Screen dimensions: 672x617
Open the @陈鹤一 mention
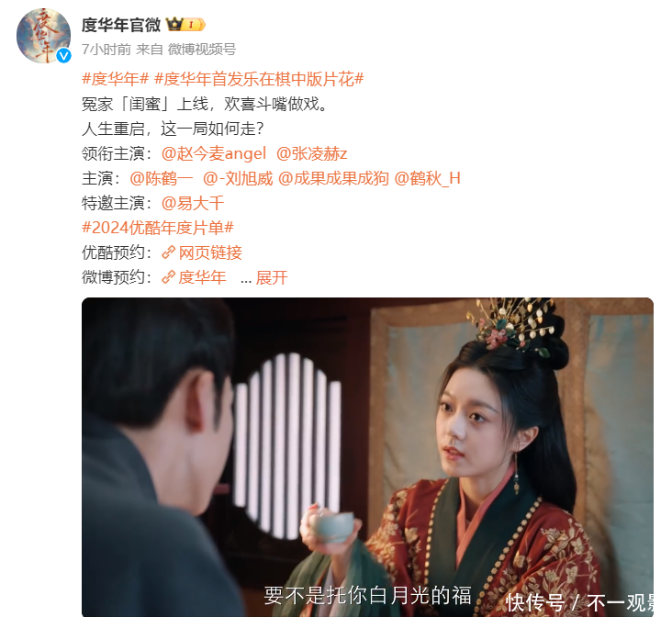pyautogui.click(x=162, y=178)
